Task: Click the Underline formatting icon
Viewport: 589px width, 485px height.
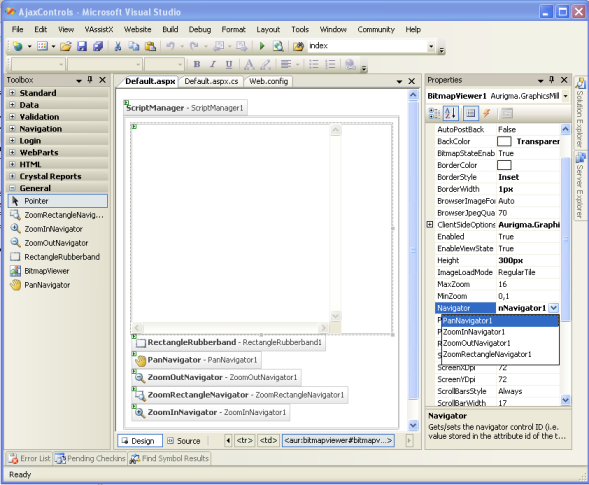Action: click(229, 64)
